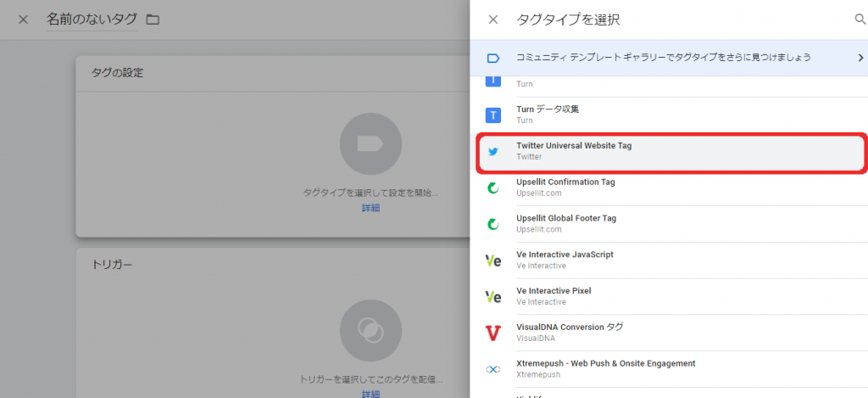Viewport: 868px width, 398px height.
Task: Click the Xtremepush infinity icon
Action: (x=492, y=369)
